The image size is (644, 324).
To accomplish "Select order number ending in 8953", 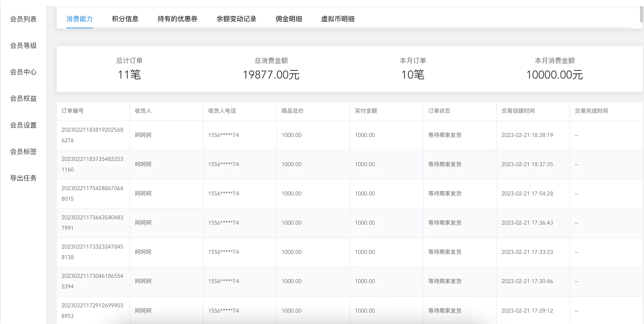I will coord(92,311).
